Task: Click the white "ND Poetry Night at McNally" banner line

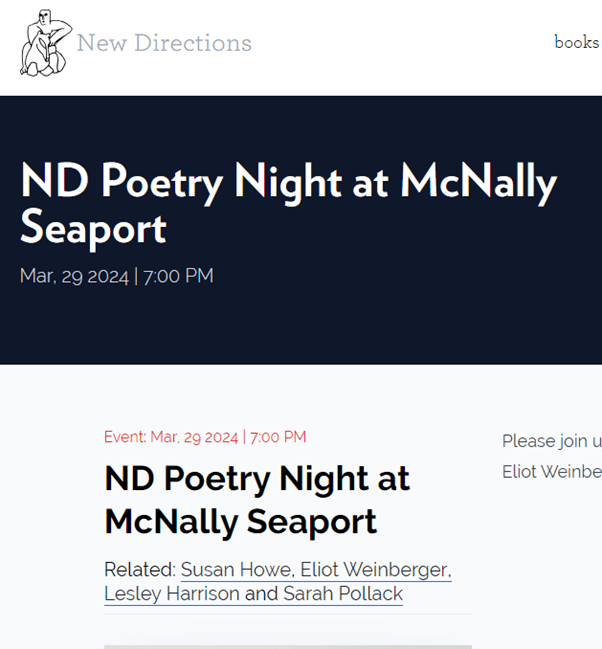Action: click(288, 183)
